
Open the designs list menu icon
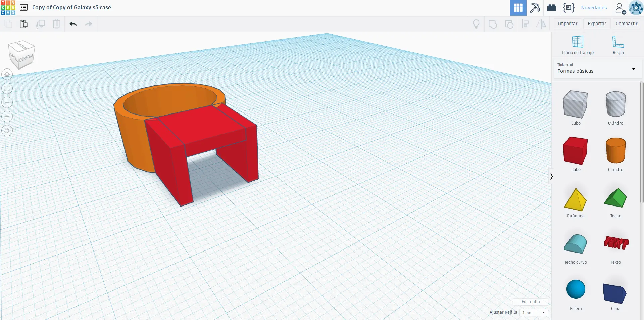coord(23,7)
